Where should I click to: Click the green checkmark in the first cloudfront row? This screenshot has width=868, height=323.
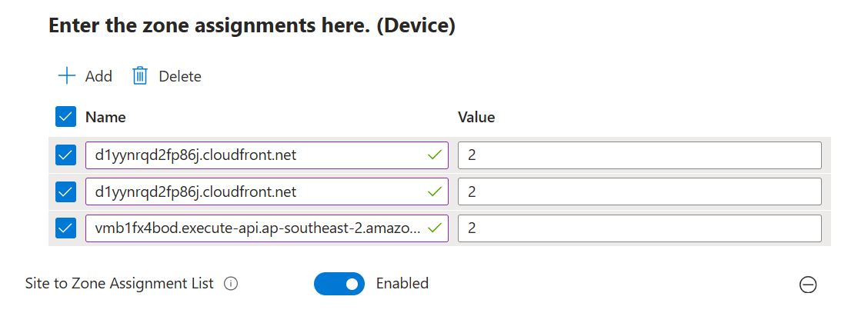point(435,155)
